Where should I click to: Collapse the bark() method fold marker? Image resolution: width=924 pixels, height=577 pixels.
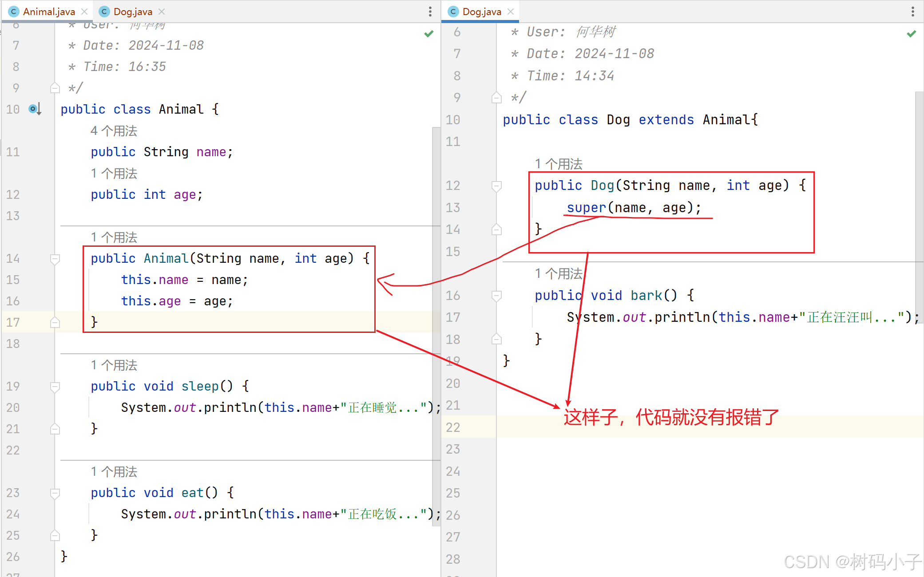[x=496, y=295]
